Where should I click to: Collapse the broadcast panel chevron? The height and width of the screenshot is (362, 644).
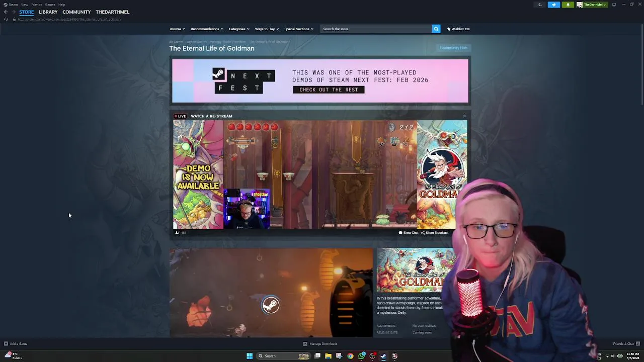(x=464, y=116)
